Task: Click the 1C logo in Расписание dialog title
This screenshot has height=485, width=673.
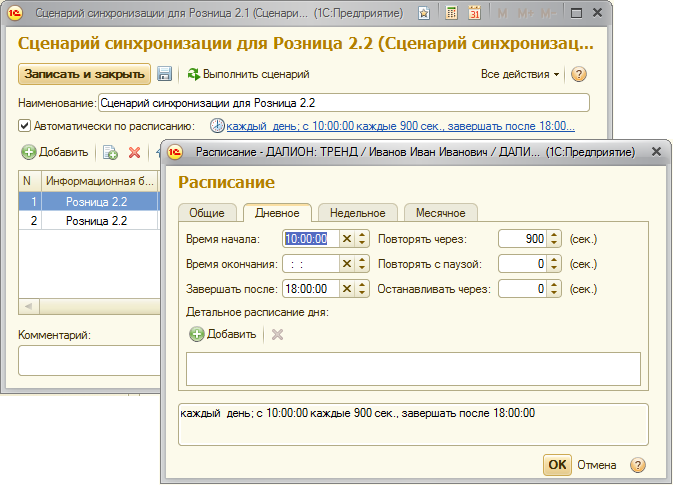Action: [175, 152]
